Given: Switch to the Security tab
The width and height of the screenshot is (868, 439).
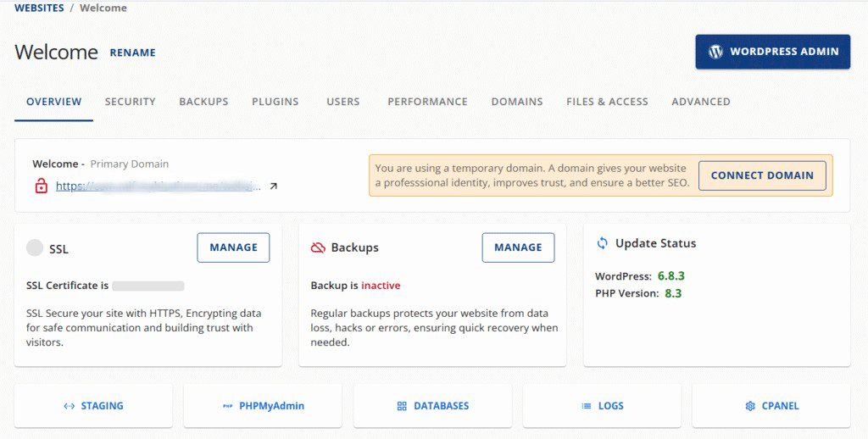Looking at the screenshot, I should click(x=130, y=102).
